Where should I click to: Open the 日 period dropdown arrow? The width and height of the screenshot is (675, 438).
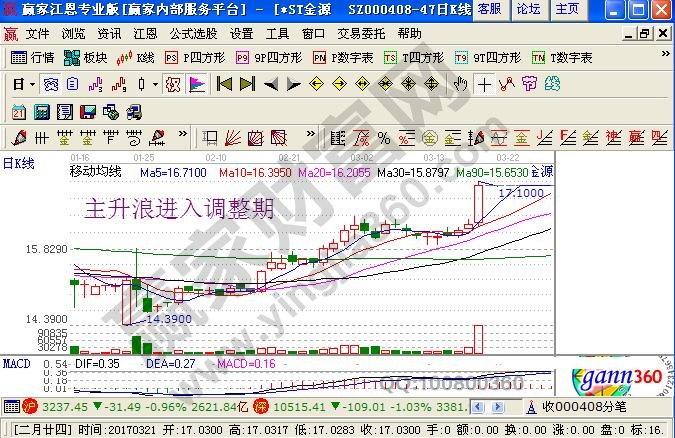[33, 84]
